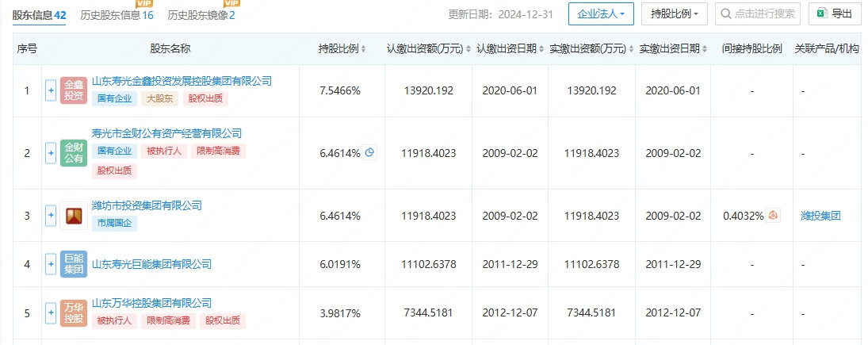868x345 pixels.
Task: Click the 7.5466% shareholding value
Action: (x=340, y=91)
